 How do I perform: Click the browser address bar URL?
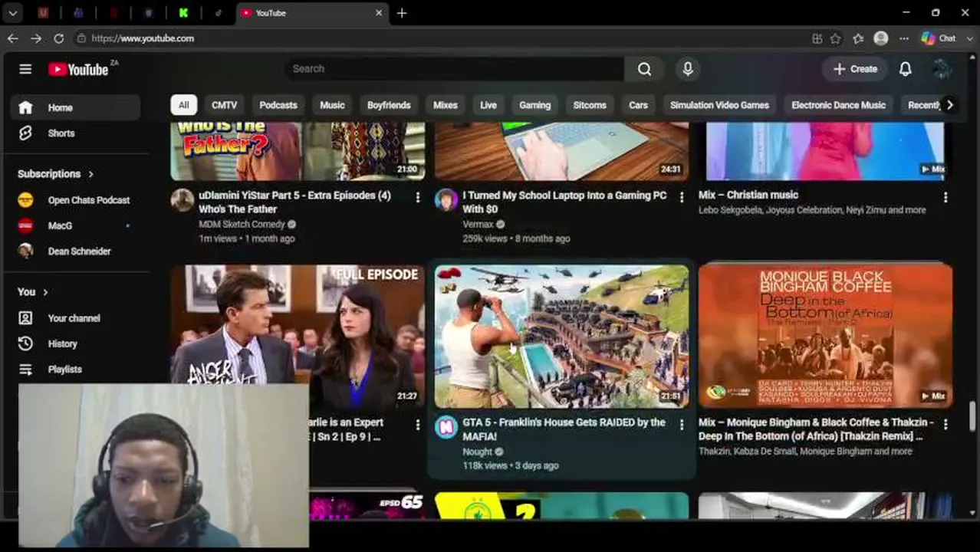pyautogui.click(x=143, y=38)
